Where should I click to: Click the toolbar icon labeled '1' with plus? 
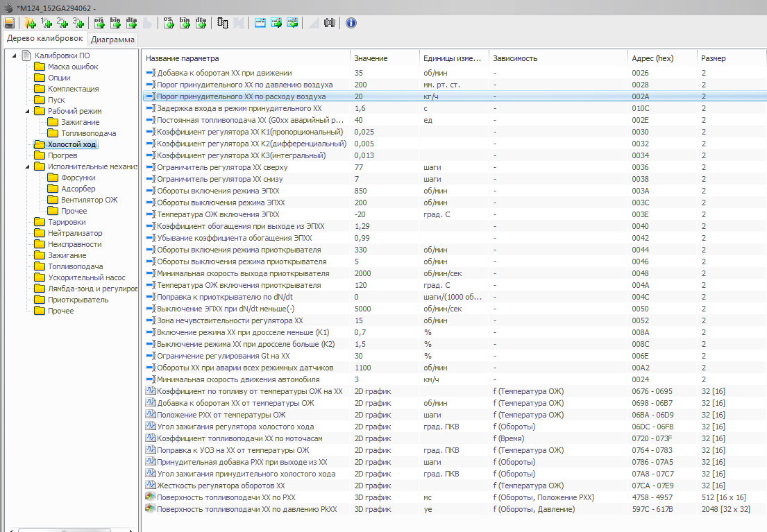click(x=46, y=23)
